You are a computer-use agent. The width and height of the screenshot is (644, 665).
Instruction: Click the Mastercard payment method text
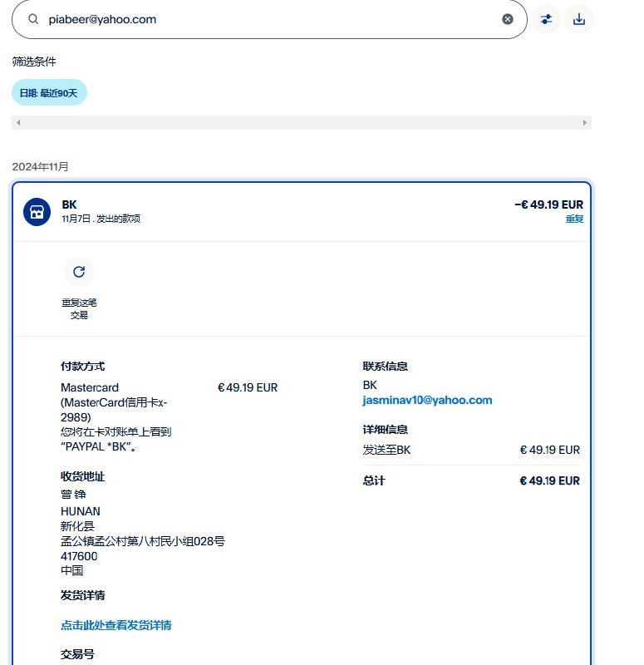[114, 402]
